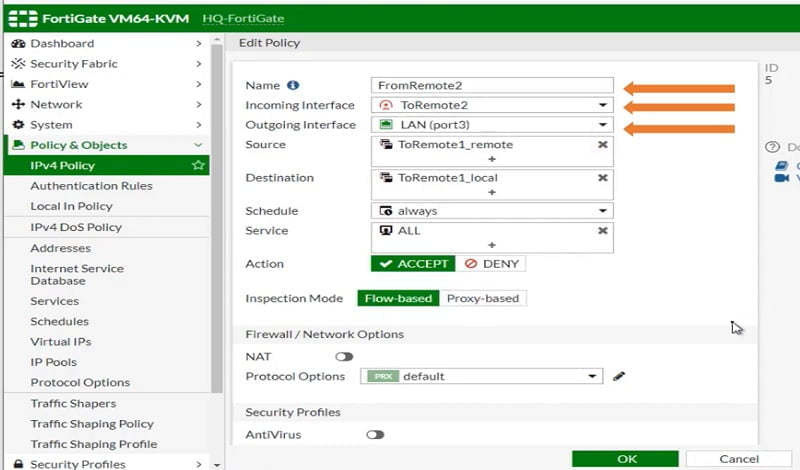Click the Name info icon
Viewport: 800px width, 470px height.
pyautogui.click(x=292, y=85)
